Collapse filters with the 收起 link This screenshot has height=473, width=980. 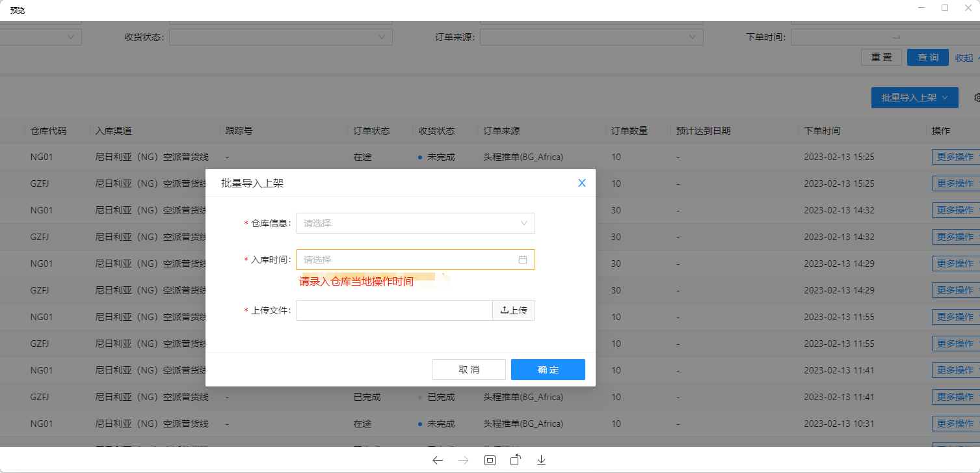(964, 58)
